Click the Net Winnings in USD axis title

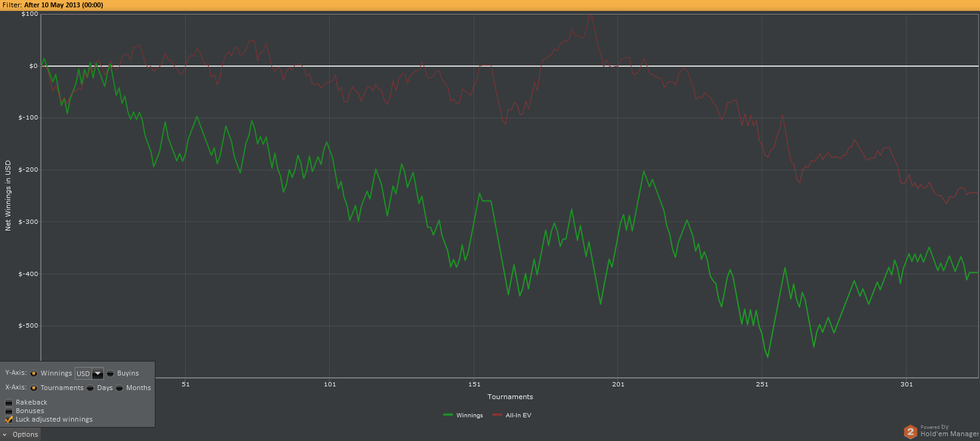(8, 195)
